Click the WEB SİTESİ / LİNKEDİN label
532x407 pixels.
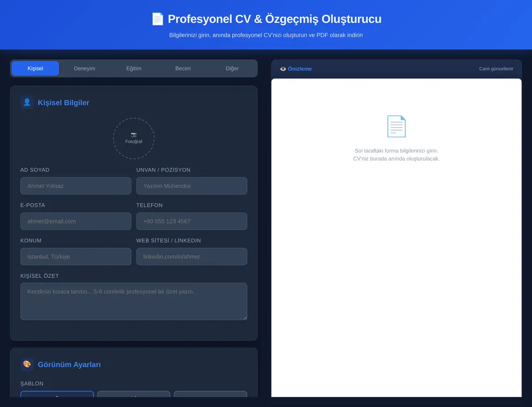click(x=168, y=240)
